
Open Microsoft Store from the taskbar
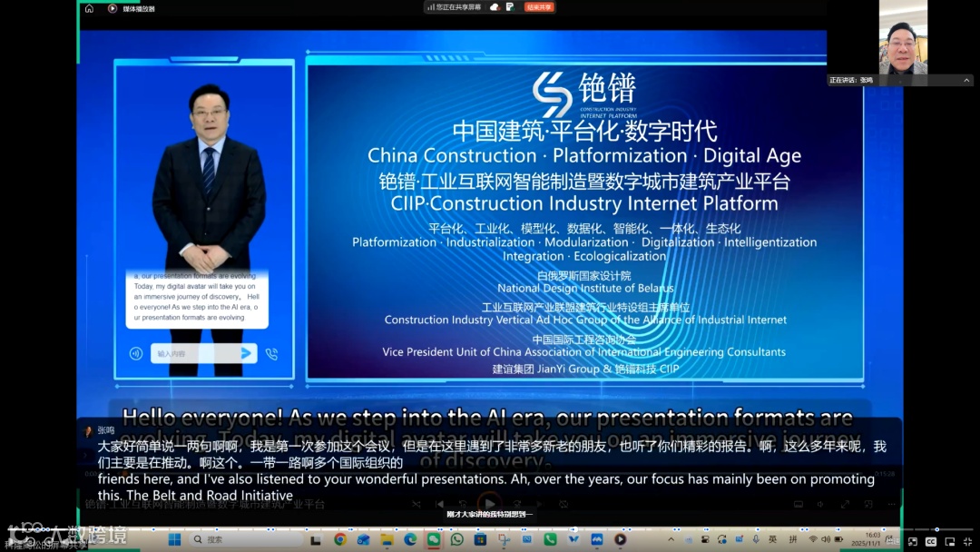pyautogui.click(x=480, y=539)
